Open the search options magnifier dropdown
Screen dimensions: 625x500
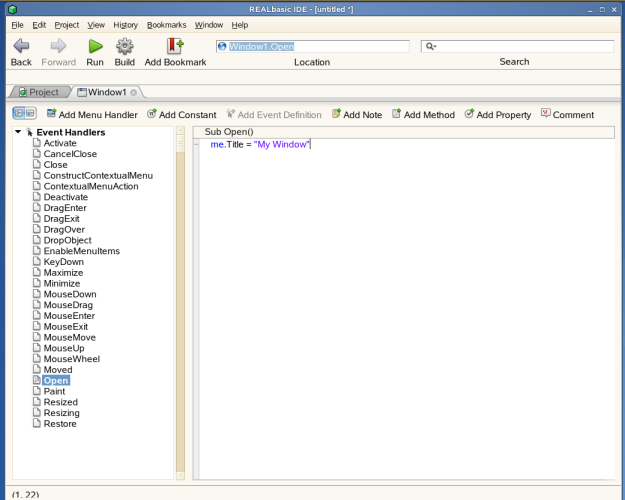tap(431, 47)
